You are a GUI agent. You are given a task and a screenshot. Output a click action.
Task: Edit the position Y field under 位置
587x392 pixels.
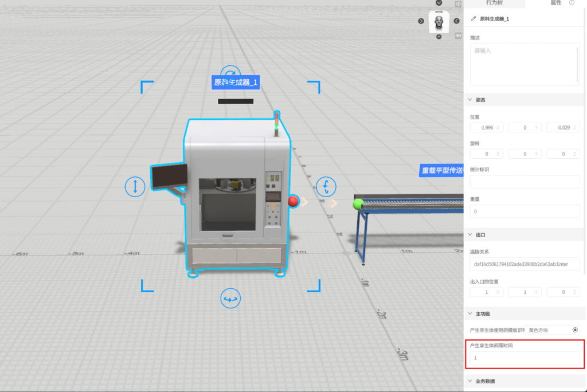(525, 128)
